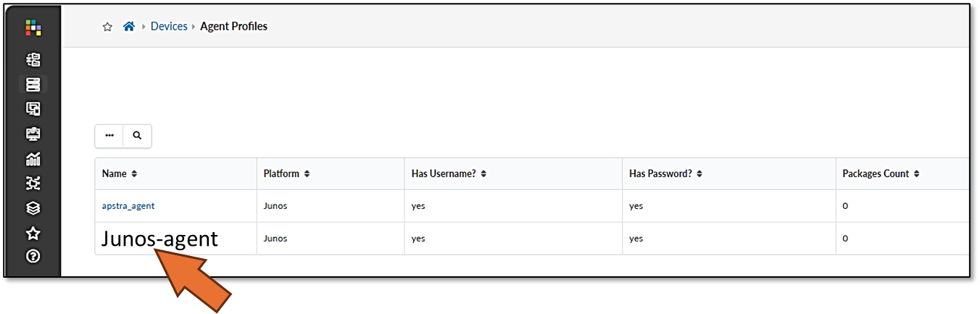This screenshot has width=980, height=314.
Task: Sort by Has Username? column
Action: 449,174
